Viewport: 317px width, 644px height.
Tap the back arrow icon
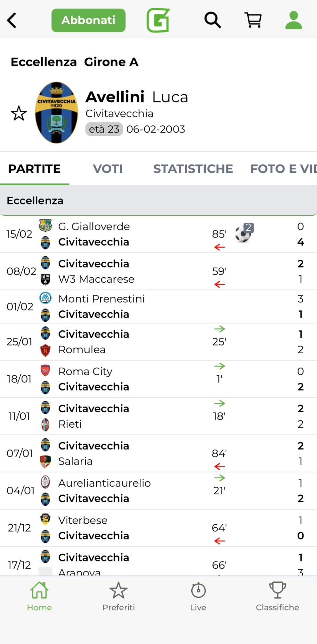coord(12,20)
